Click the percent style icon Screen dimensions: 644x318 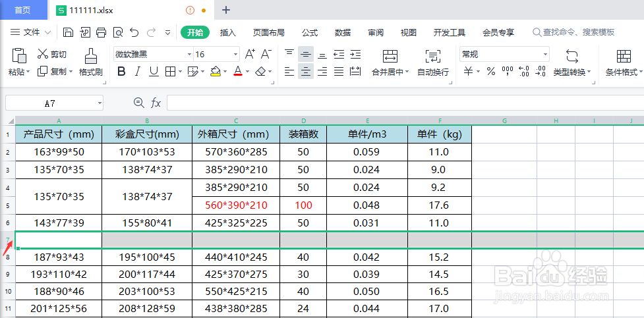[491, 72]
